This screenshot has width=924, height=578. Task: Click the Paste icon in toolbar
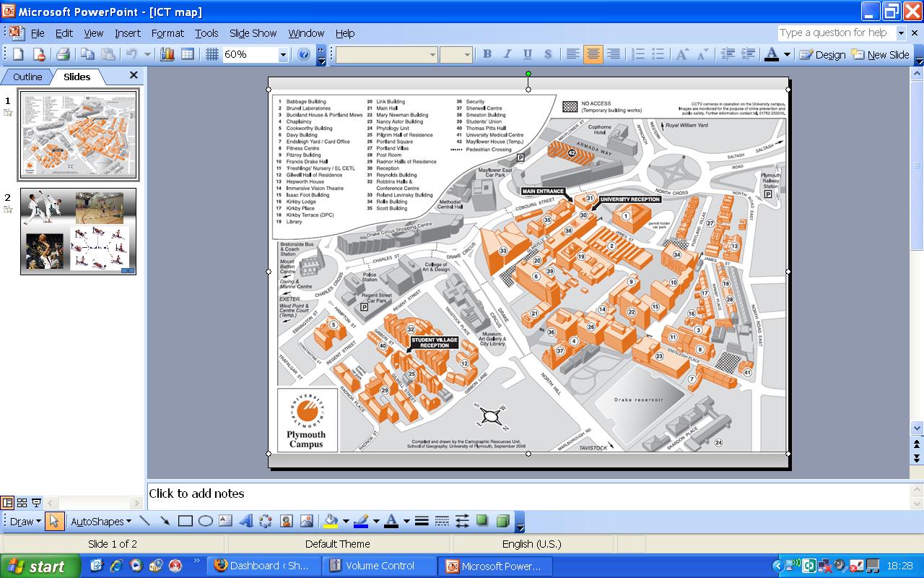click(108, 54)
